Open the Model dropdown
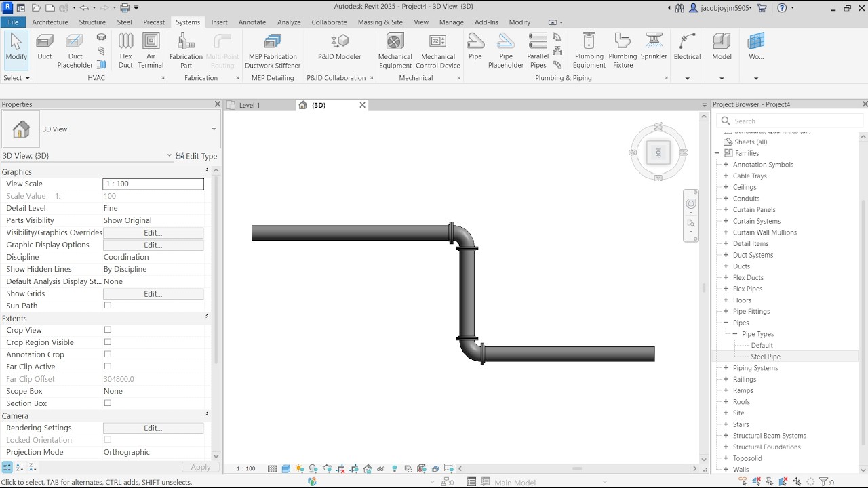The width and height of the screenshot is (868, 488). click(x=722, y=78)
